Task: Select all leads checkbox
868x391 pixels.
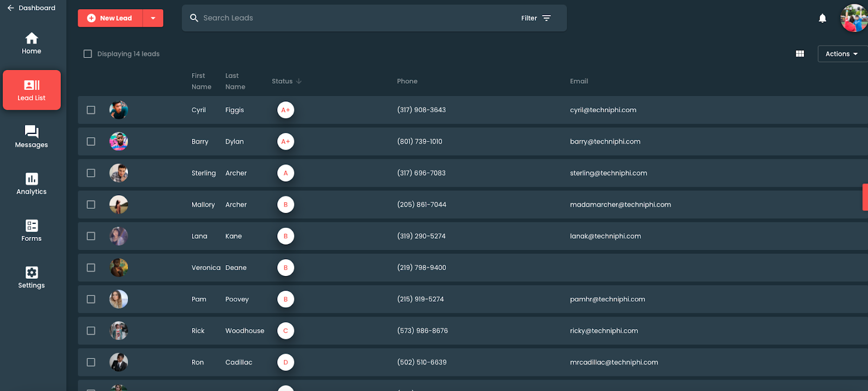Action: click(88, 54)
